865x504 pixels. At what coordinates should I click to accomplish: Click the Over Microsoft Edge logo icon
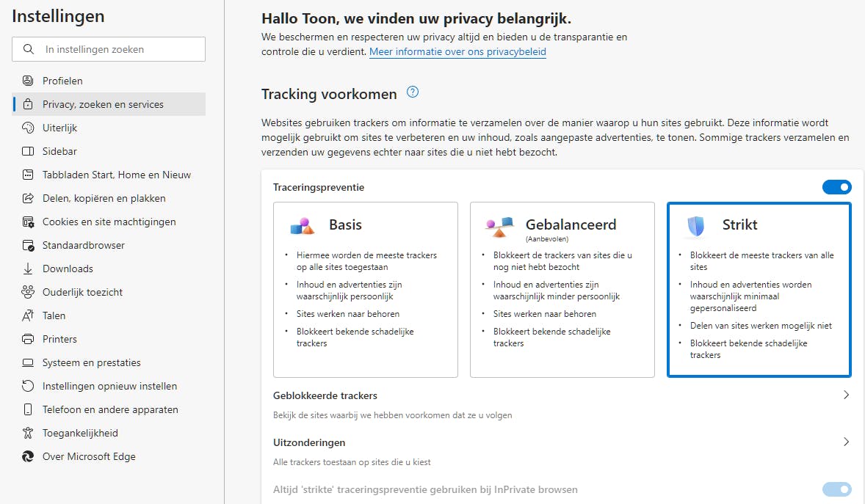29,456
